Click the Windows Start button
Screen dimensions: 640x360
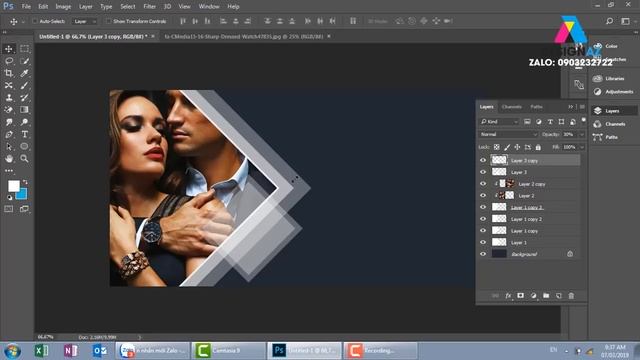(12, 351)
